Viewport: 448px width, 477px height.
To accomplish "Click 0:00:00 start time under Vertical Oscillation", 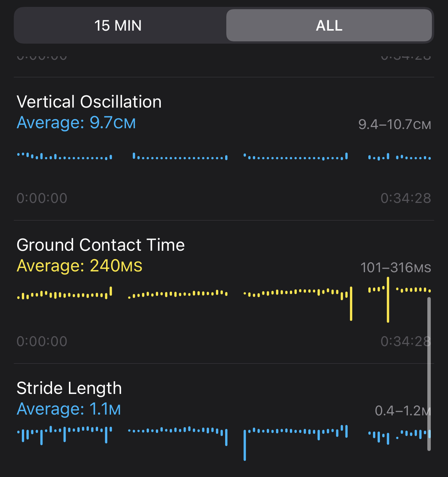I will (x=42, y=198).
